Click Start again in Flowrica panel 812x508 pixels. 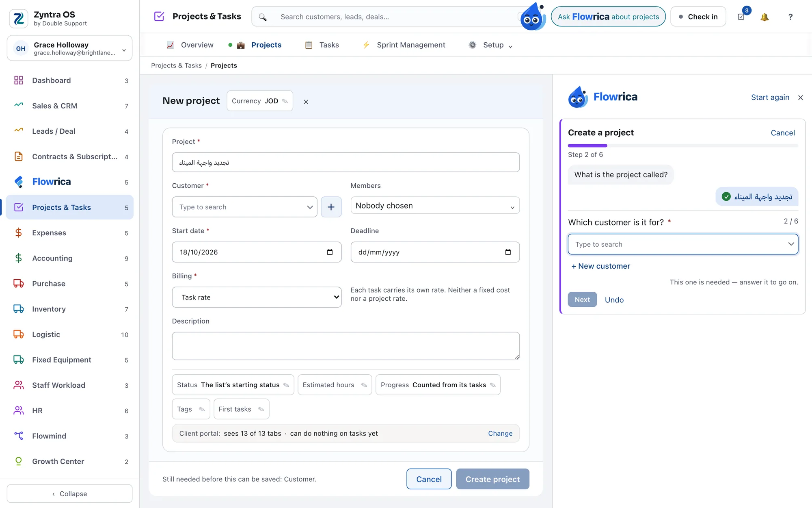(770, 98)
